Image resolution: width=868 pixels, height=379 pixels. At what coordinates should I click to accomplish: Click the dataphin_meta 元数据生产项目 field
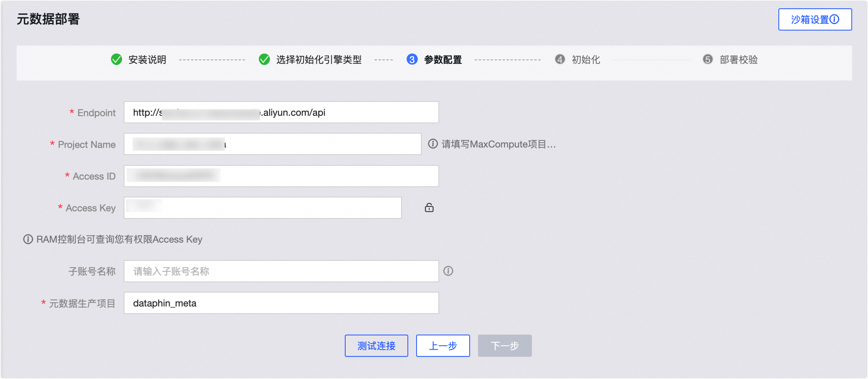[x=281, y=302]
